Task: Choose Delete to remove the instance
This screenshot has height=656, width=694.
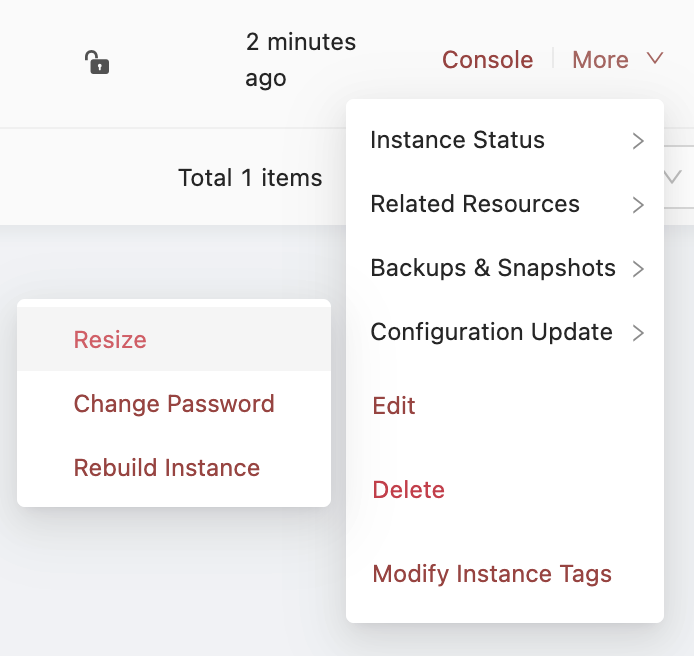Action: tap(408, 490)
